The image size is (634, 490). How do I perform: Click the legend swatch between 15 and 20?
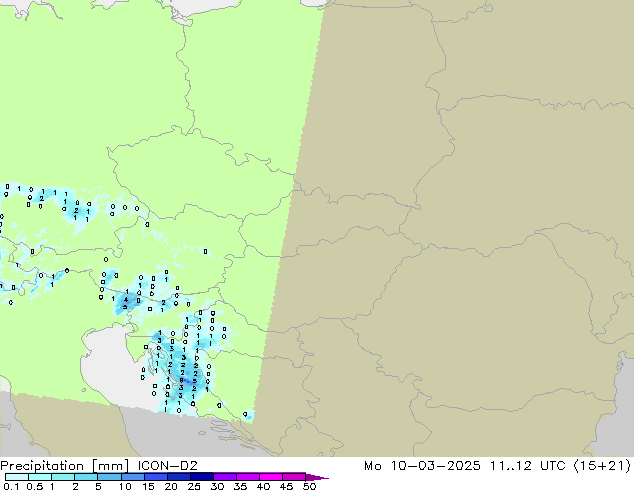click(x=155, y=477)
